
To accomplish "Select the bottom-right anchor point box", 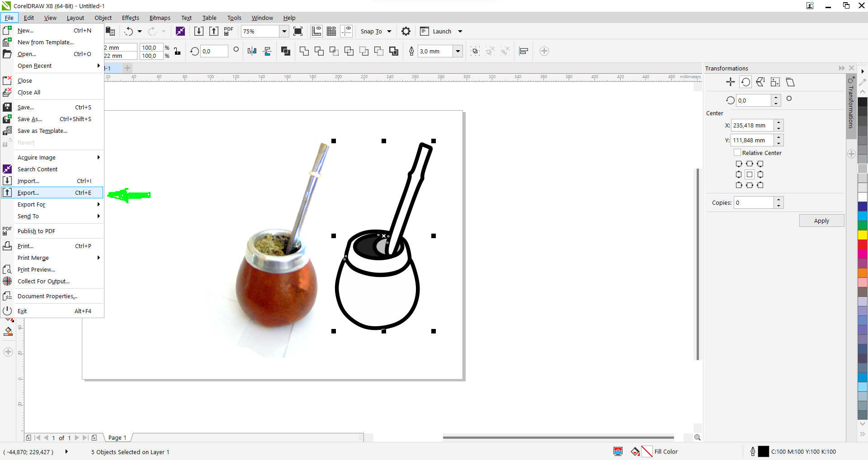I will (760, 185).
